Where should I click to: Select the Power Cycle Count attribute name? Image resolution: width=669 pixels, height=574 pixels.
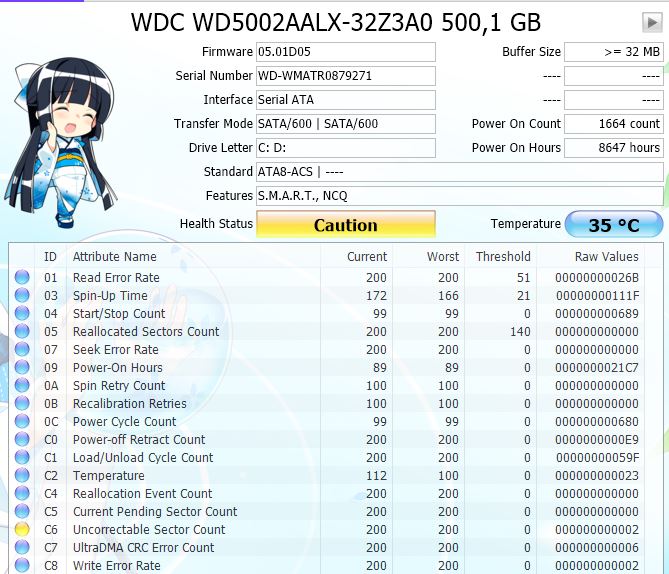[124, 422]
